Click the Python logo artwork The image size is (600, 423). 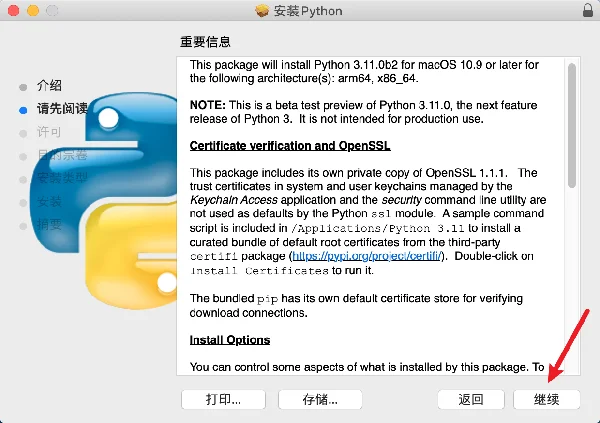103,199
